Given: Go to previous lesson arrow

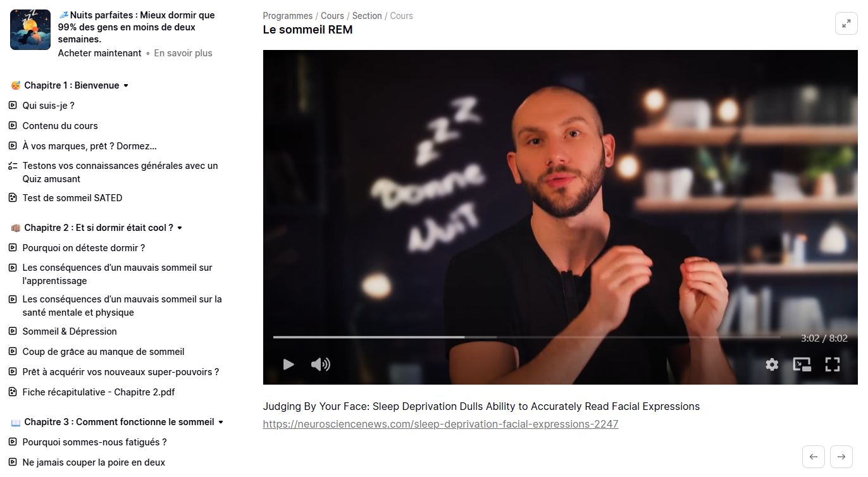Looking at the screenshot, I should click(x=814, y=457).
